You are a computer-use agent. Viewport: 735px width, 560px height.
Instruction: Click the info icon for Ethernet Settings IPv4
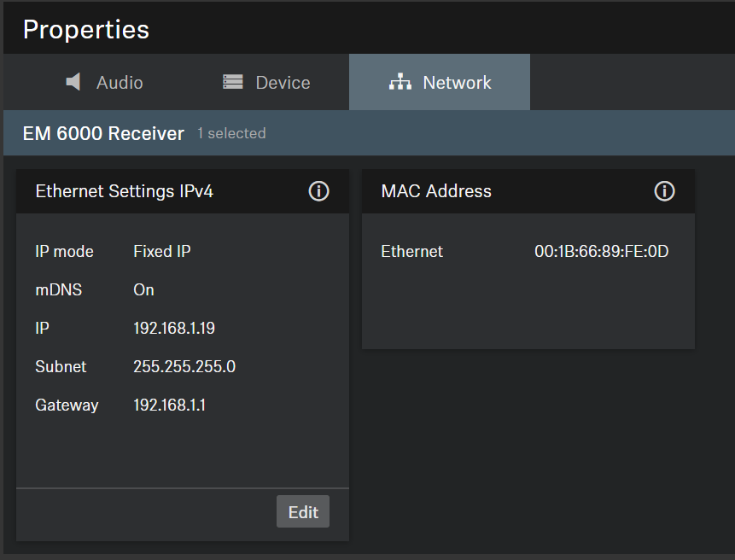(318, 191)
